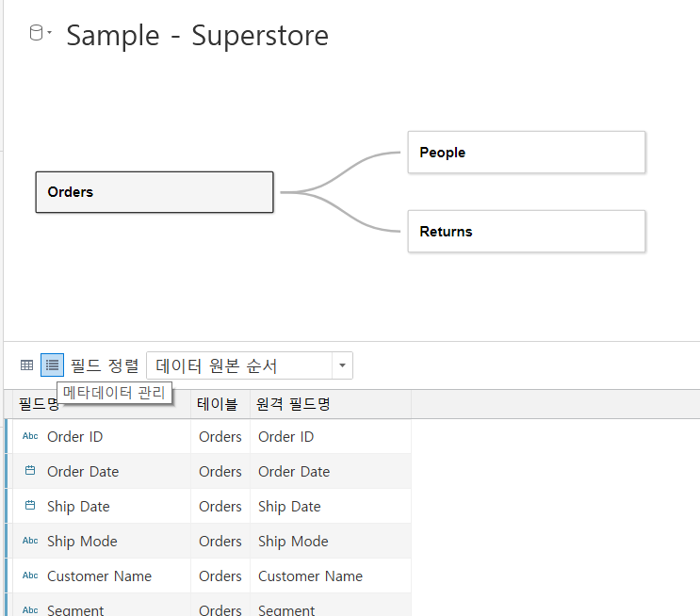Click the Orders table cell in Customer Name row
This screenshot has width=700, height=616.
(220, 575)
